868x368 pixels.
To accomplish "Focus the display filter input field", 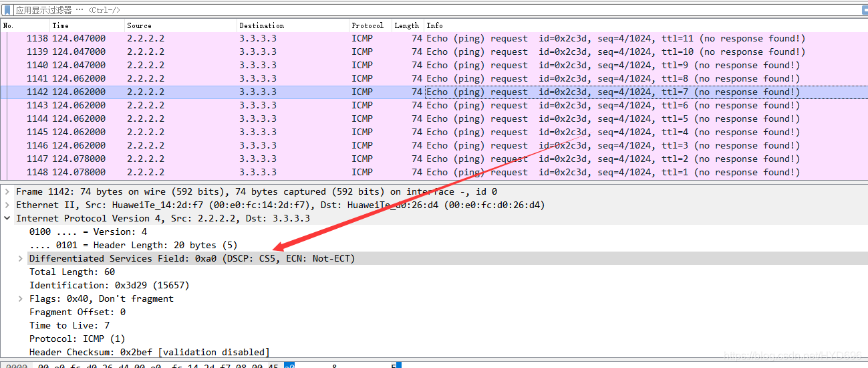I will point(434,10).
